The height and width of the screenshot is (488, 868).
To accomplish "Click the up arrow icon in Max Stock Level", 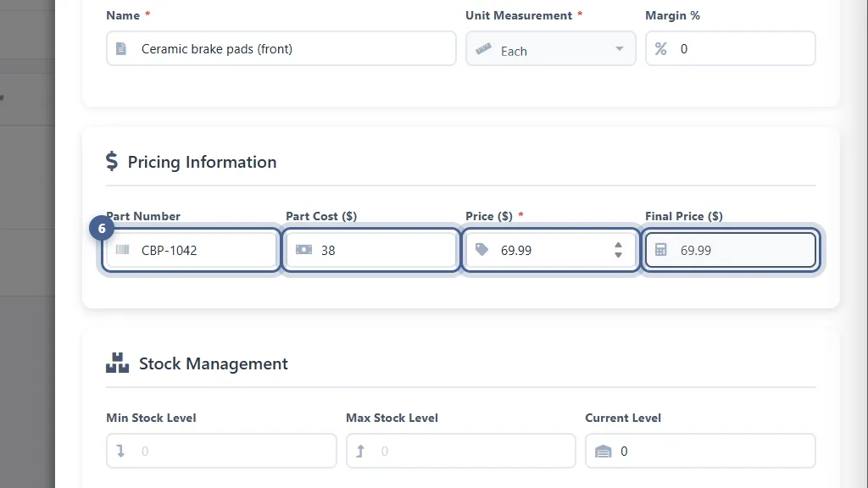I will tap(360, 451).
